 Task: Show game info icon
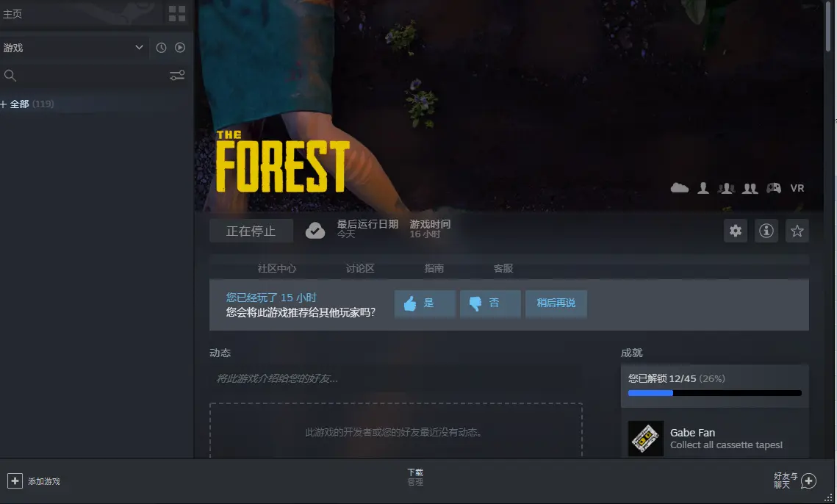(x=766, y=231)
